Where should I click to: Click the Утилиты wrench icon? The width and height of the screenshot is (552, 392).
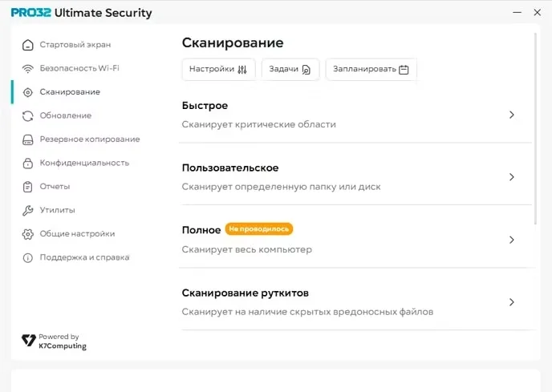[x=28, y=210]
